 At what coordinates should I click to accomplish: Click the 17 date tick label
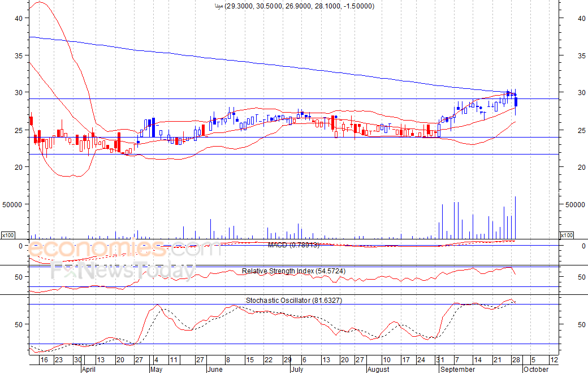(406, 360)
